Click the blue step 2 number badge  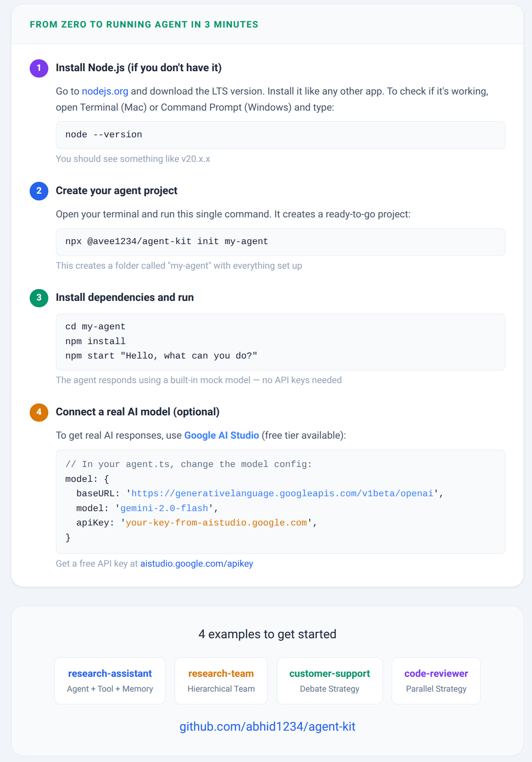click(x=39, y=191)
